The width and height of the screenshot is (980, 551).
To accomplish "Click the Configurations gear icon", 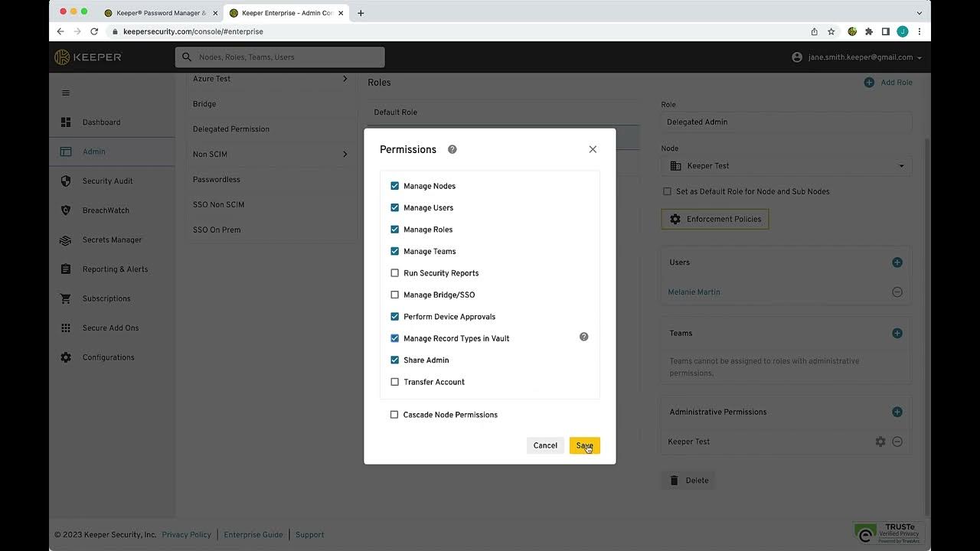I will pos(66,357).
